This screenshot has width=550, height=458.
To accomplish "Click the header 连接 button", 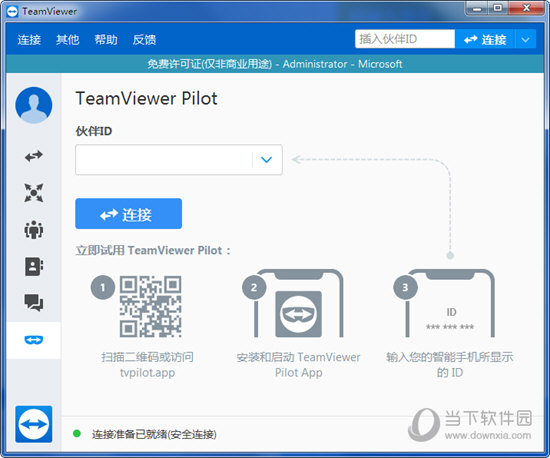I will (x=485, y=39).
